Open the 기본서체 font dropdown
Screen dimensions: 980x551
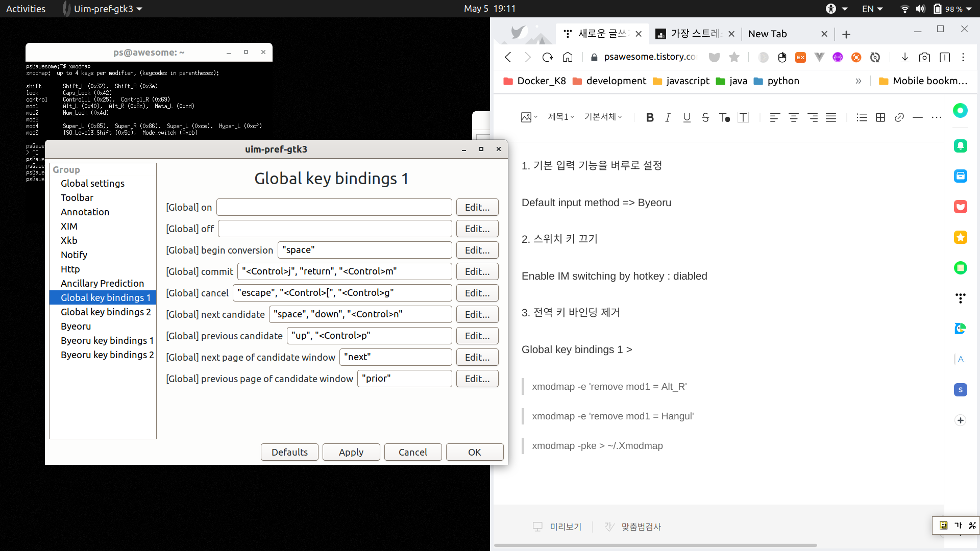click(x=603, y=117)
